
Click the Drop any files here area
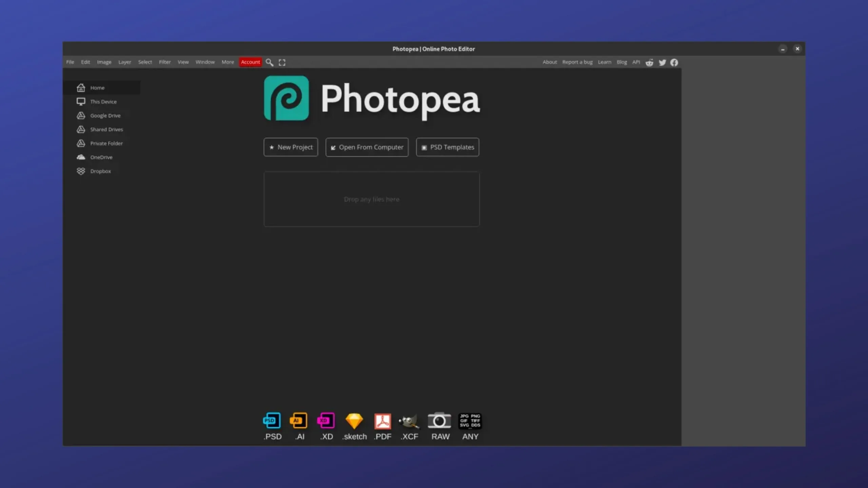[372, 199]
